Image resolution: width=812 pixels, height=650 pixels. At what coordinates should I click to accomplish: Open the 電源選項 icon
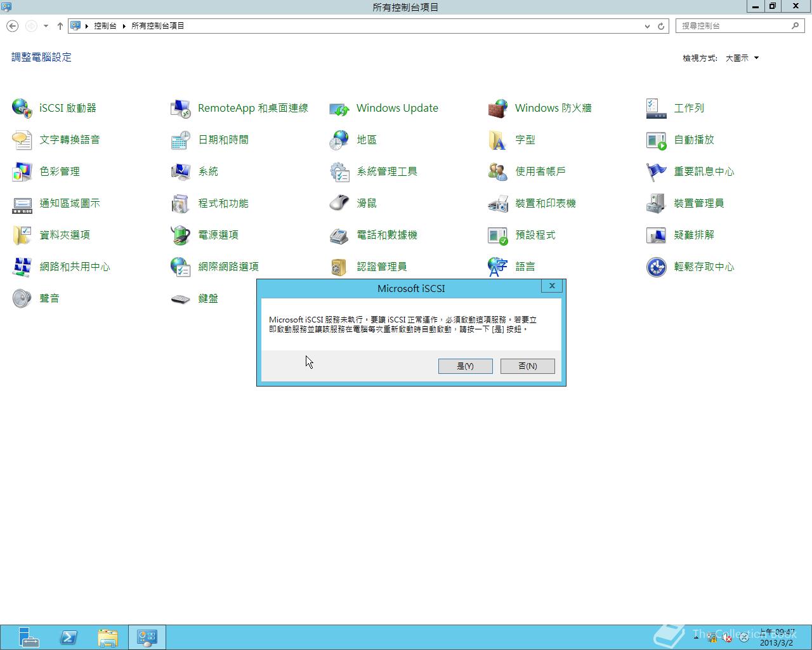point(181,235)
